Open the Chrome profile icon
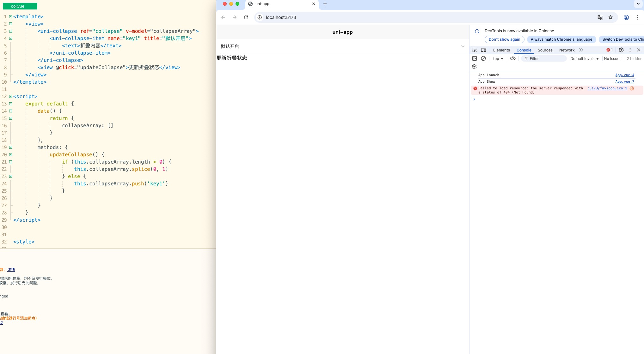Screen dimensions: 644x354 pos(626,17)
